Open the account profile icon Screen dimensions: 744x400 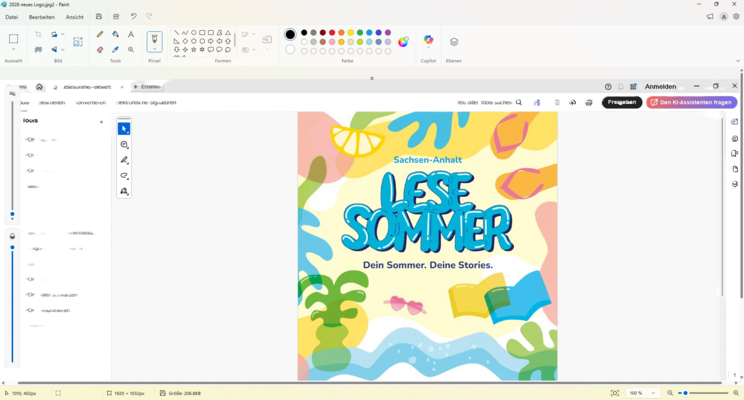point(724,17)
